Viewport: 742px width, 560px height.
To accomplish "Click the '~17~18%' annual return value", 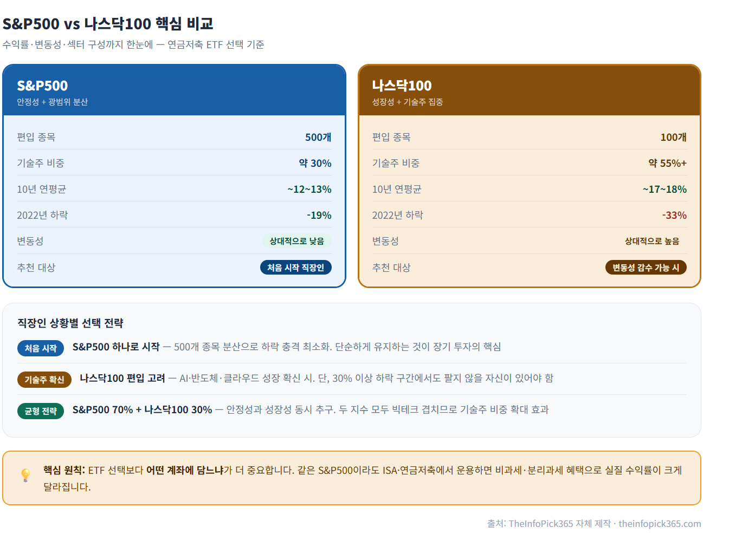I will coord(664,189).
